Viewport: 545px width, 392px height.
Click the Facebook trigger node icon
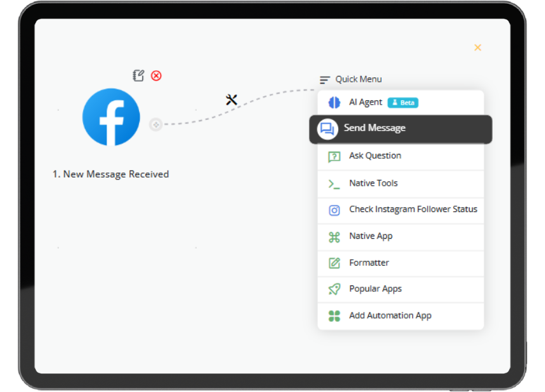tap(111, 117)
